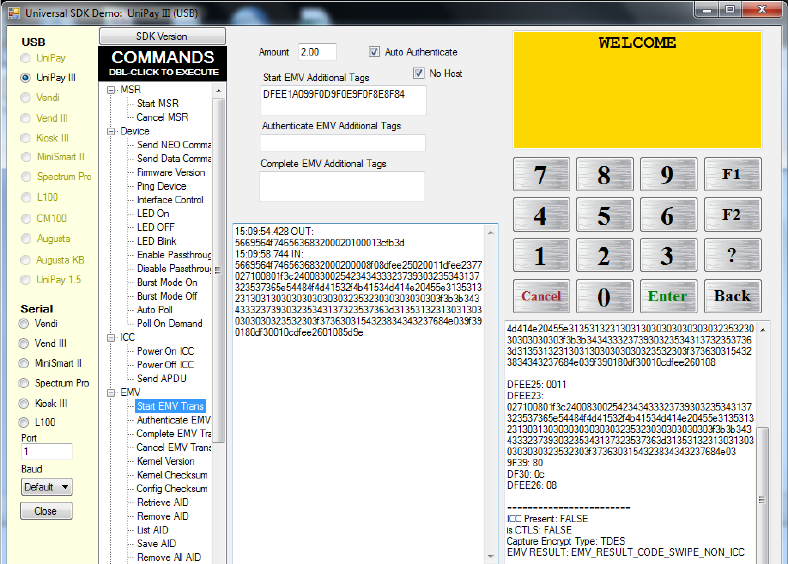Collapse the ICC tree node

tap(111, 337)
